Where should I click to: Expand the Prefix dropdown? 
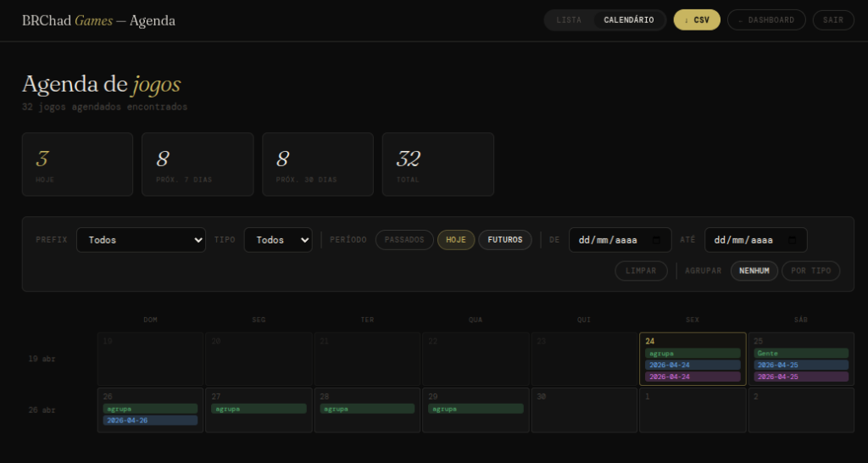coord(141,240)
